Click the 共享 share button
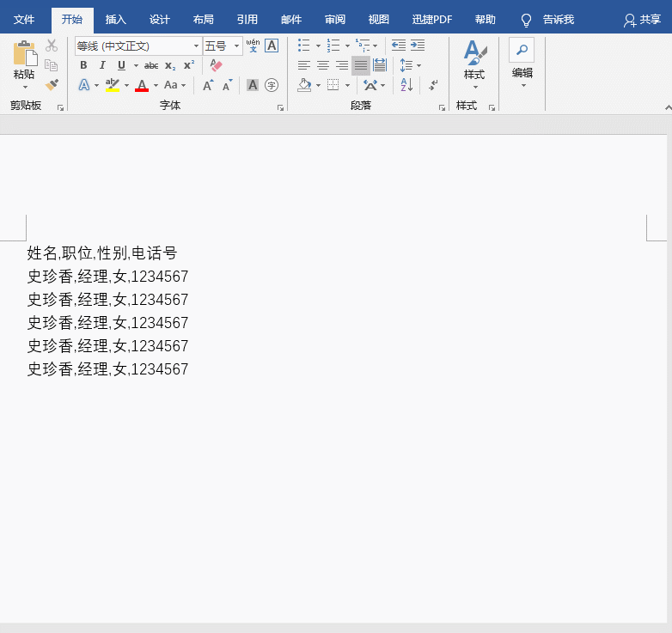 point(642,20)
